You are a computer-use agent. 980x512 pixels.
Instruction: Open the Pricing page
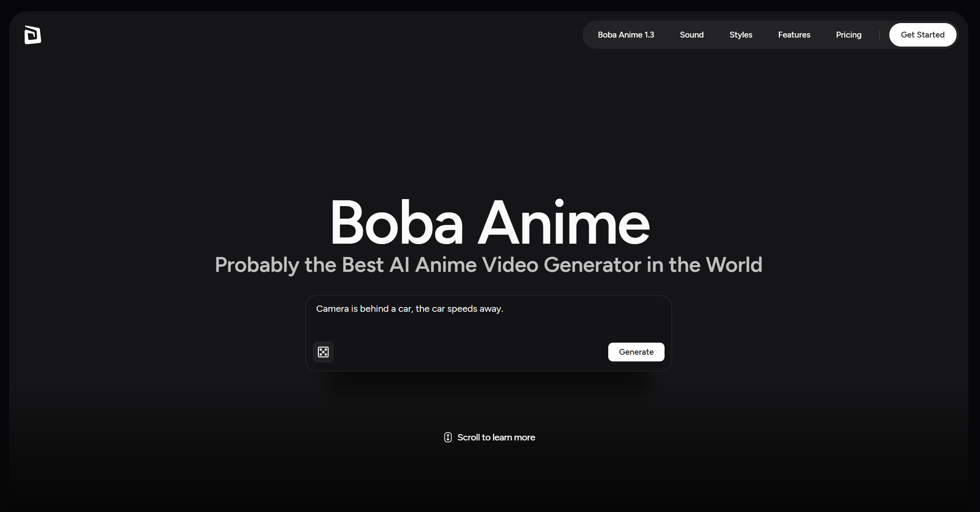(848, 35)
